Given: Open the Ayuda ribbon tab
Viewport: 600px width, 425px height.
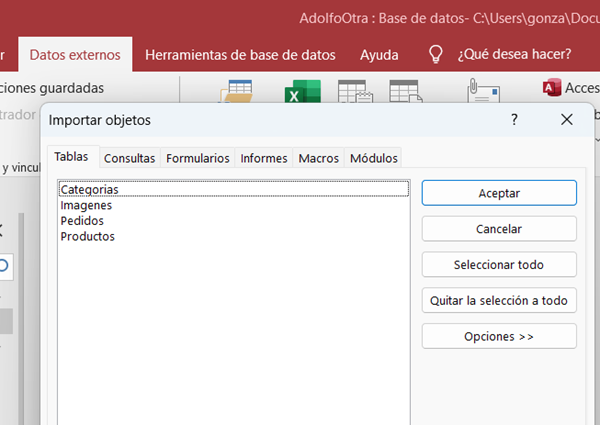Looking at the screenshot, I should (x=378, y=55).
